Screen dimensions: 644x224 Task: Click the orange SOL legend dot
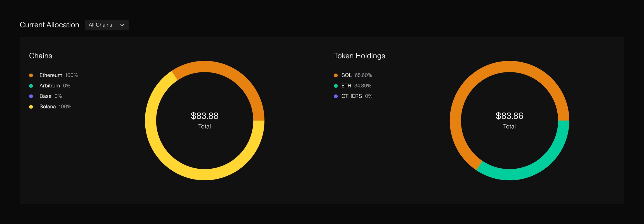[336, 76]
